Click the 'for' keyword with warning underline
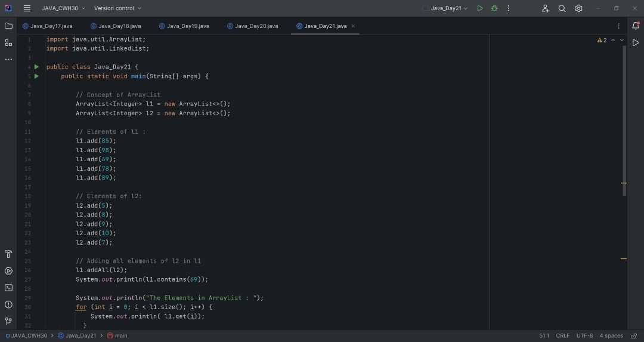This screenshot has width=644, height=342. (x=81, y=307)
